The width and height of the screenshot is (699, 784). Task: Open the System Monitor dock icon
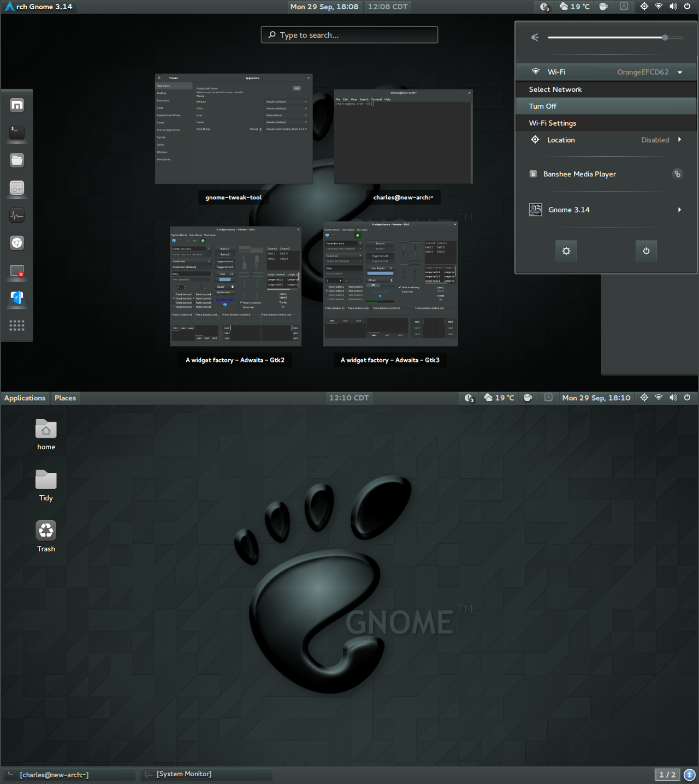coord(16,215)
